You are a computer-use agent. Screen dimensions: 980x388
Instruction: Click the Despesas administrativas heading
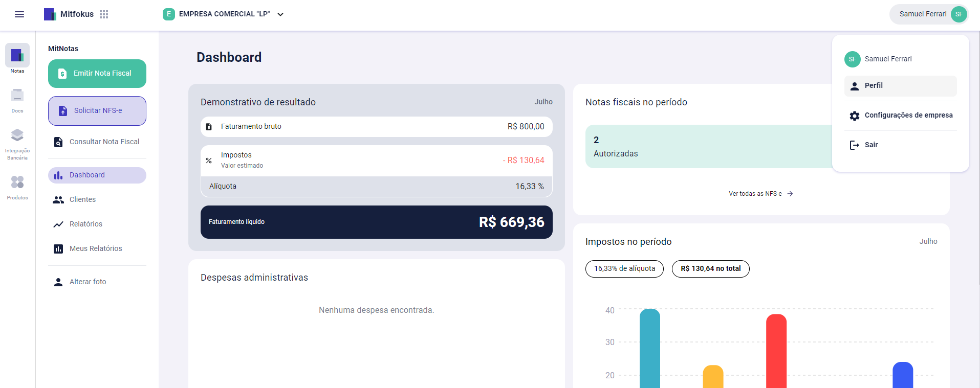pos(254,278)
